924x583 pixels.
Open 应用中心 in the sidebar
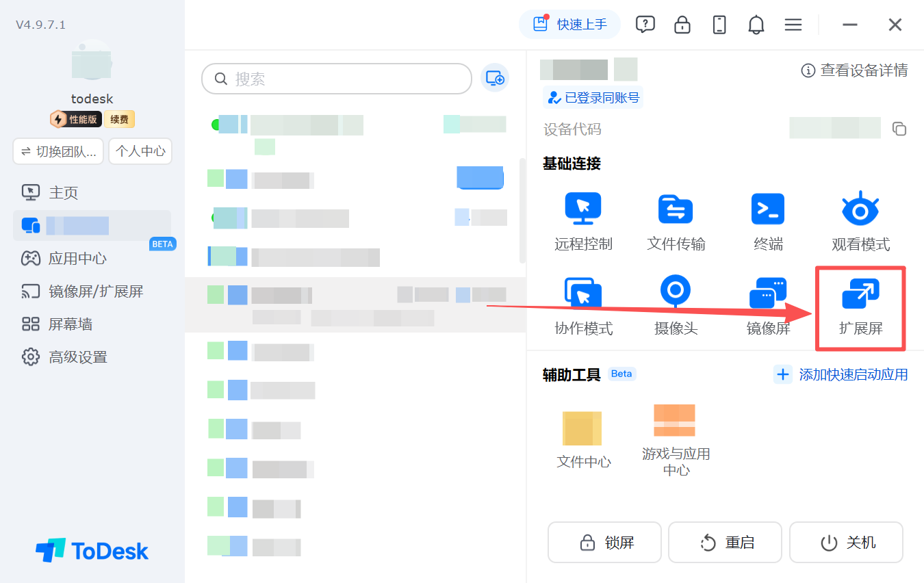click(x=92, y=258)
